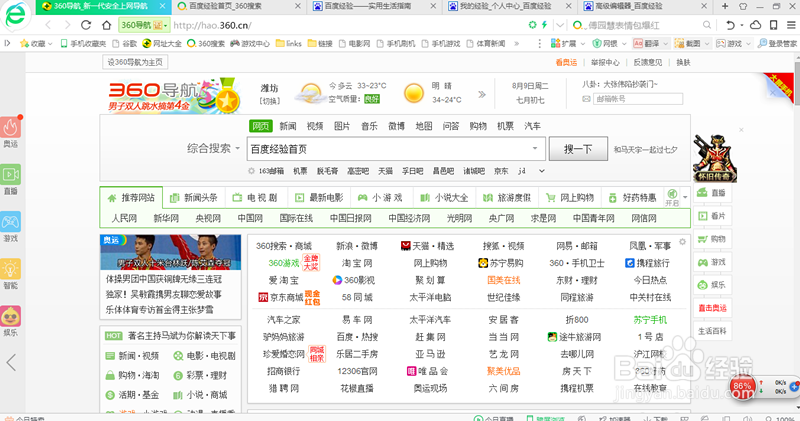Open 直播 in right side panel
This screenshot has height=421, width=800.
tap(712, 193)
